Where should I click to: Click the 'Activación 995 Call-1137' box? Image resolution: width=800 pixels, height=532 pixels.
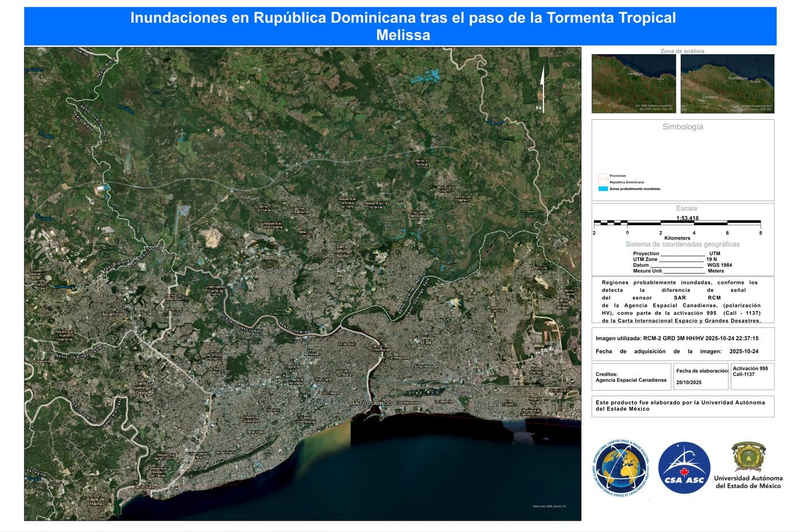coord(752,376)
